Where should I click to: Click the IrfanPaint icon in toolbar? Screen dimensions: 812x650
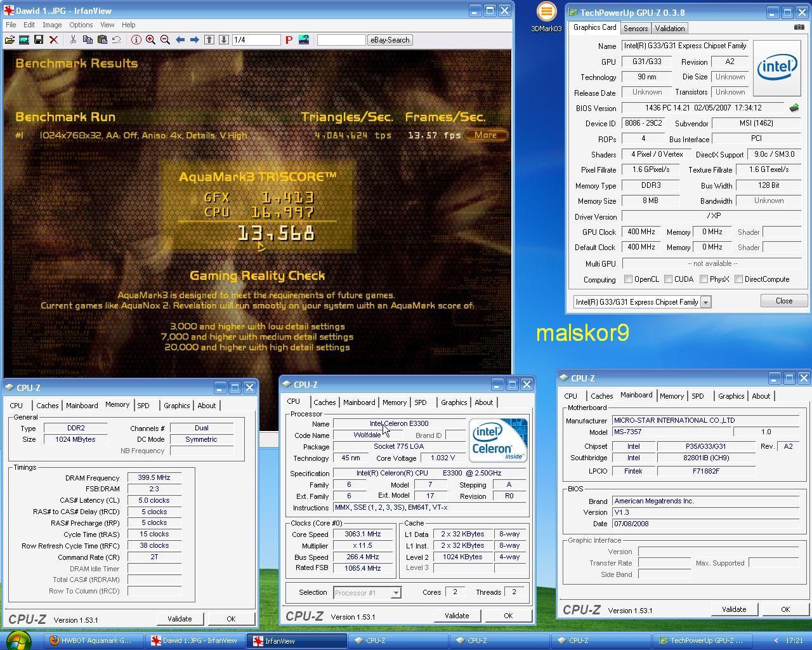click(x=304, y=40)
